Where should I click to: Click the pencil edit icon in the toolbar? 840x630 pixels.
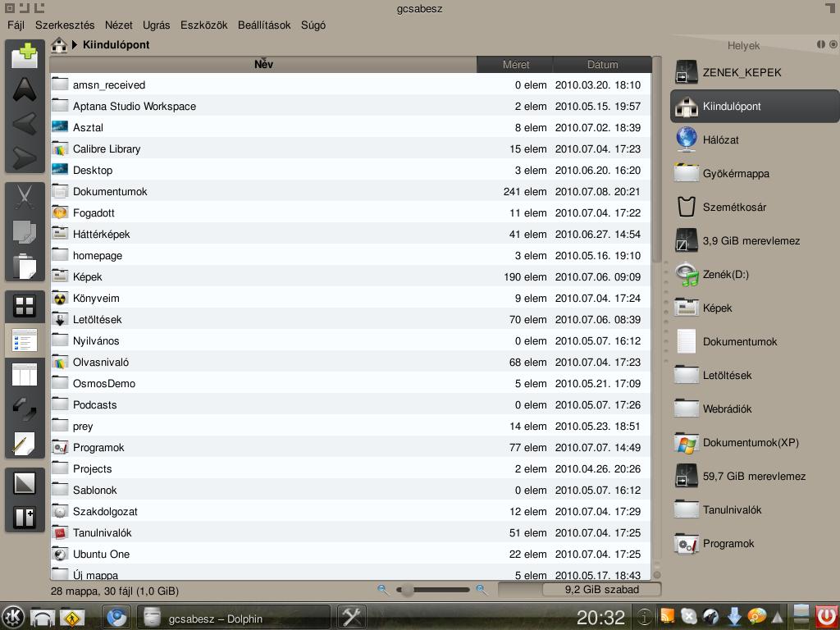25,443
